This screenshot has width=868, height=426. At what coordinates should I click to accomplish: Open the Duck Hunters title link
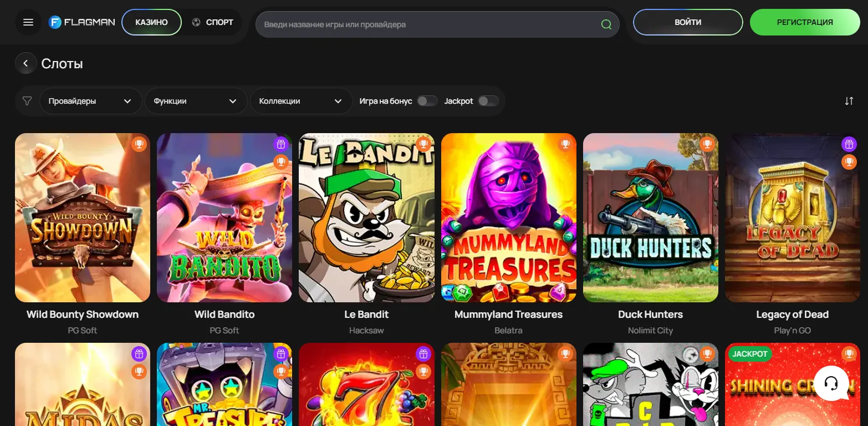(x=650, y=315)
